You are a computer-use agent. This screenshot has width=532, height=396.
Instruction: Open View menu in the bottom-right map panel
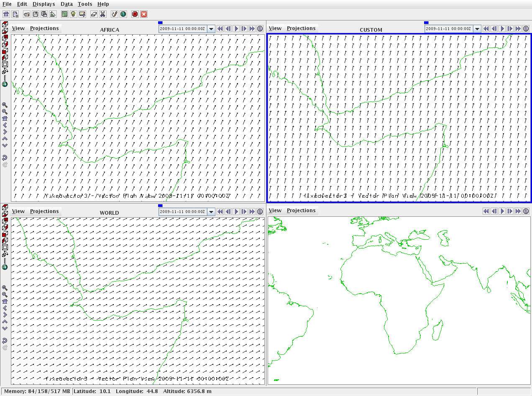click(275, 211)
